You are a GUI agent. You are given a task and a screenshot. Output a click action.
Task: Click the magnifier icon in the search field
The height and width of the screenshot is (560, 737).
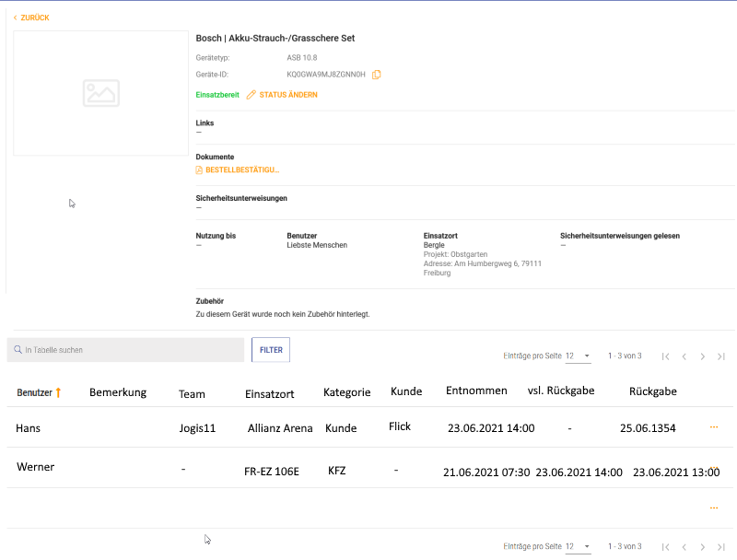point(18,349)
